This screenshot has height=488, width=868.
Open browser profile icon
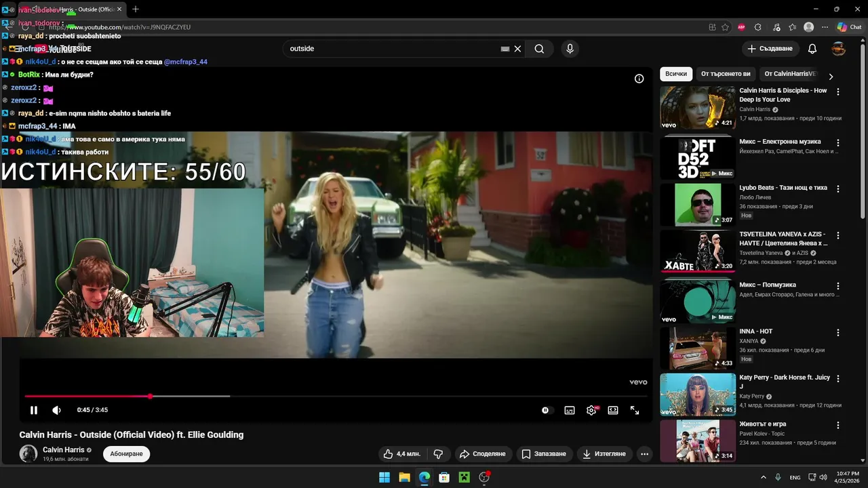click(x=808, y=27)
